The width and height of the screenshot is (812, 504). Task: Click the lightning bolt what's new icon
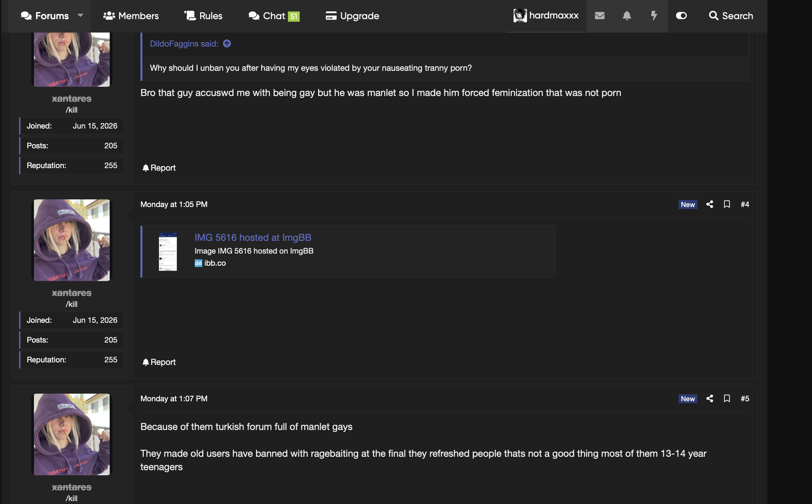coord(654,16)
